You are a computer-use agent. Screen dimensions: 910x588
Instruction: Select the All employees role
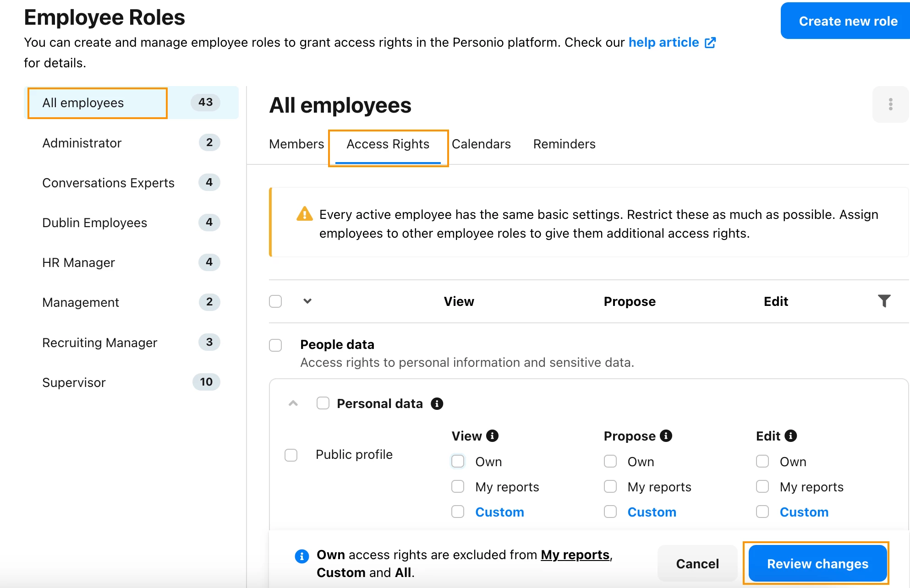click(x=132, y=103)
